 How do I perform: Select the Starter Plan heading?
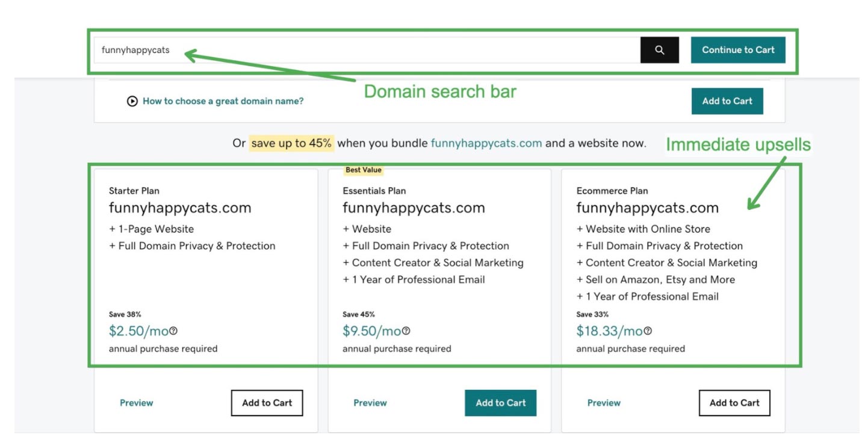(134, 191)
